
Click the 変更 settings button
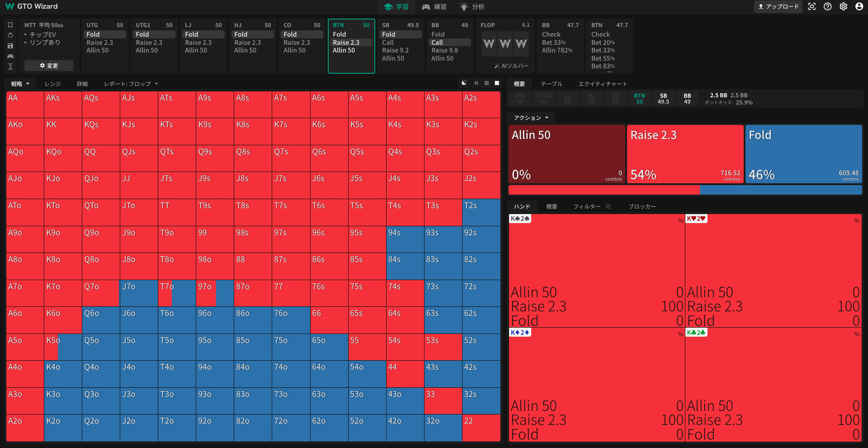coord(49,66)
